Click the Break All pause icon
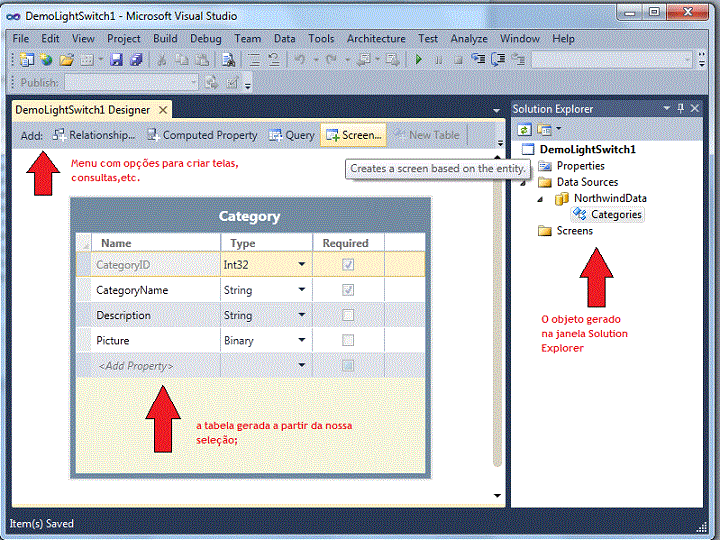The width and height of the screenshot is (720, 540). [x=439, y=60]
